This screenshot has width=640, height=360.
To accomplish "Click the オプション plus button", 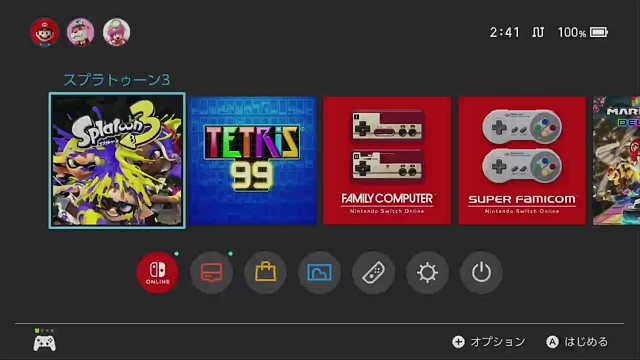I will click(x=489, y=342).
